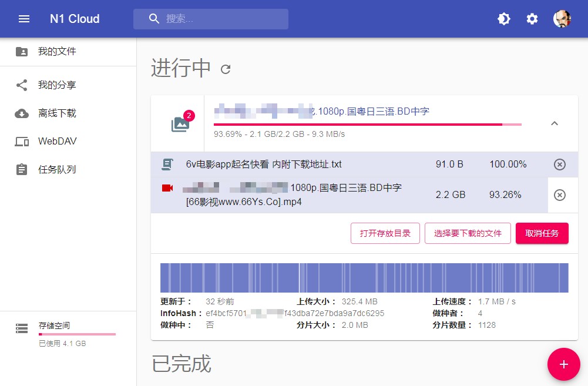Open the settings gear

coord(532,19)
